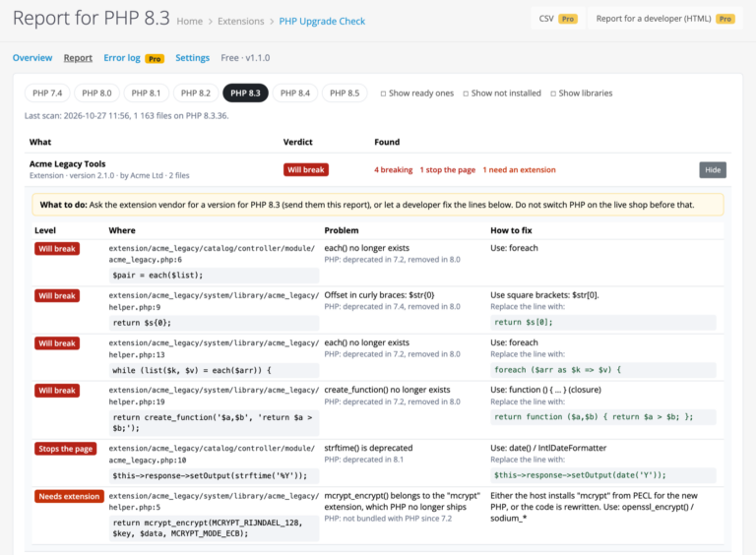Click Report for a developer (HTML) button

point(664,19)
